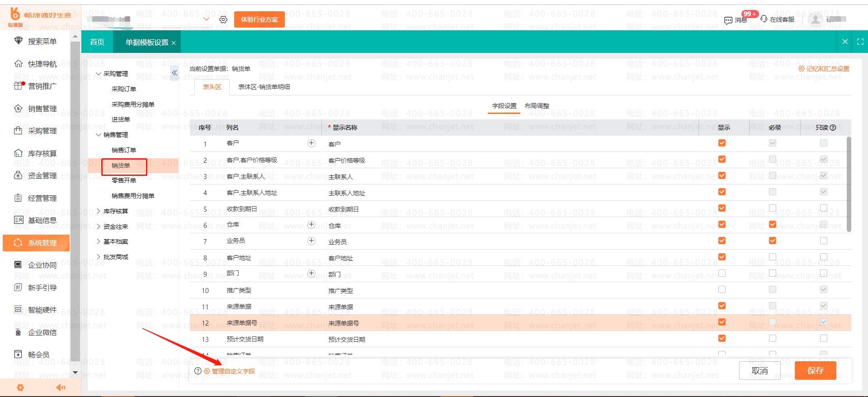Open 经营管理 clipboard icon
The image size is (868, 397).
18,198
